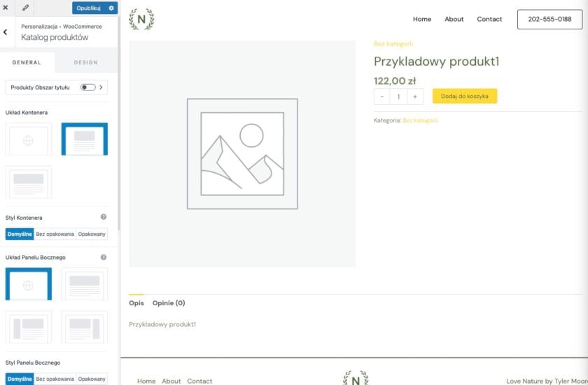The image size is (588, 385).
Task: Close the customizer with the X icon
Action: [x=6, y=8]
